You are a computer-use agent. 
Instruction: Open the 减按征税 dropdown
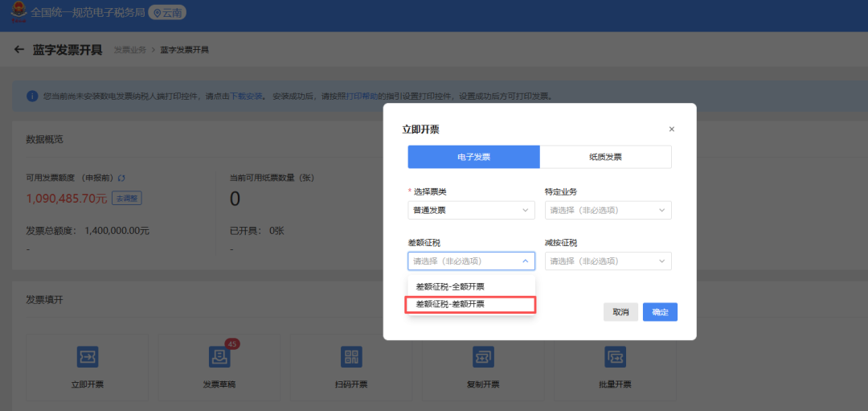coord(608,261)
